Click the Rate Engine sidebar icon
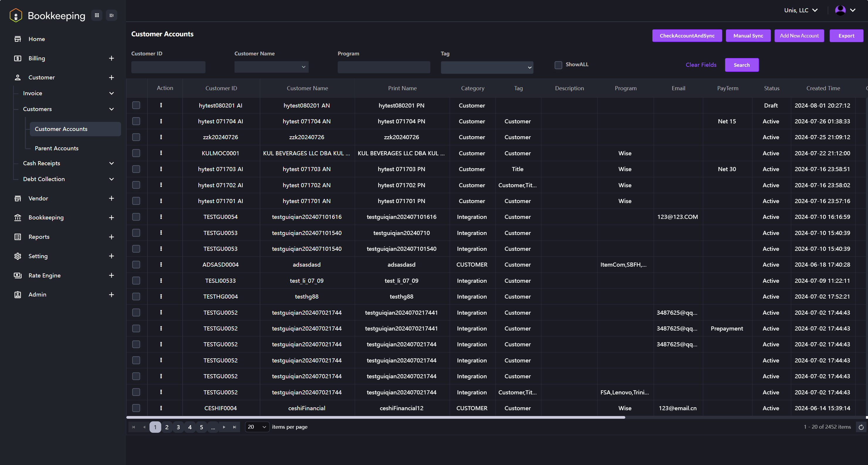Image resolution: width=868 pixels, height=465 pixels. point(18,275)
